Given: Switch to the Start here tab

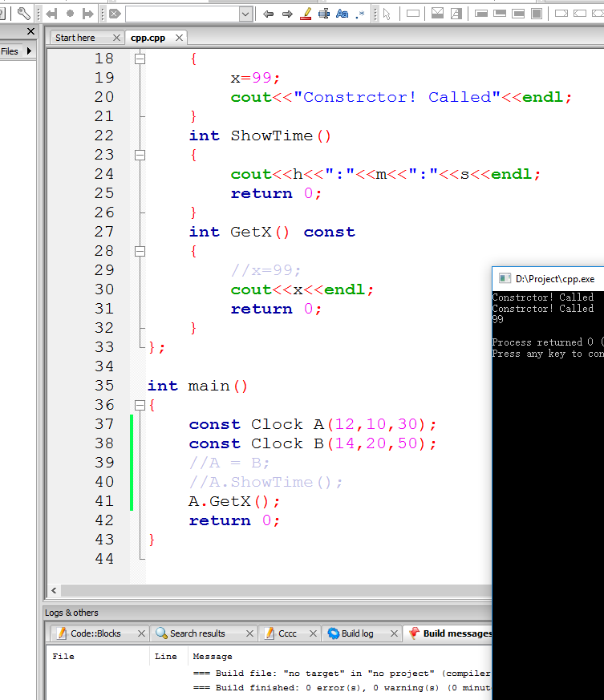Looking at the screenshot, I should click(x=75, y=38).
